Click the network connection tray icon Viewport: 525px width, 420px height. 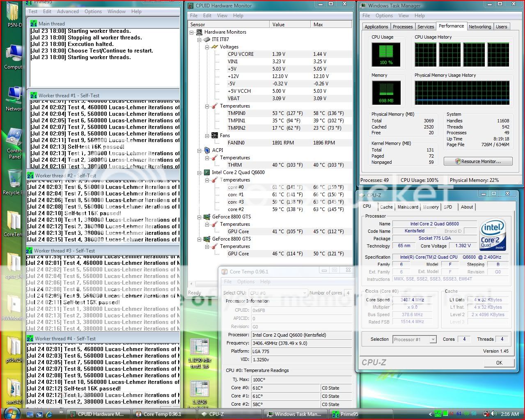[486, 414]
